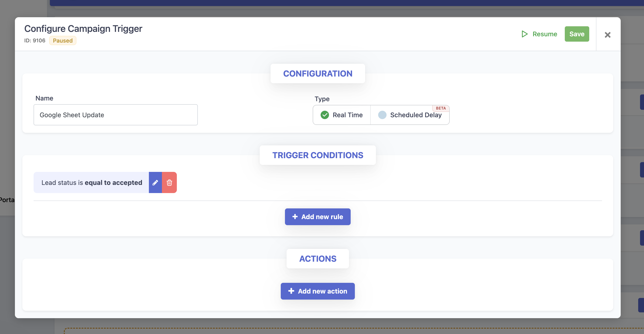The image size is (644, 334).
Task: Click the Resume text link
Action: [x=545, y=34]
